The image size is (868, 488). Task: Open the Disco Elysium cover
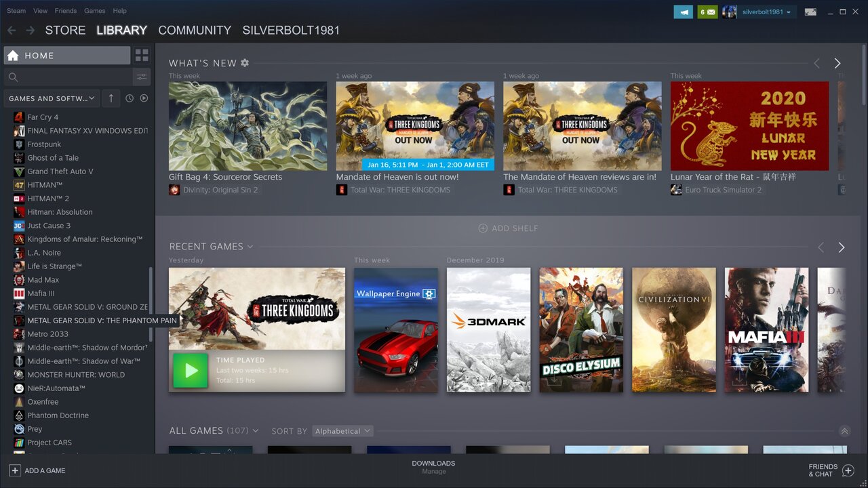(581, 330)
